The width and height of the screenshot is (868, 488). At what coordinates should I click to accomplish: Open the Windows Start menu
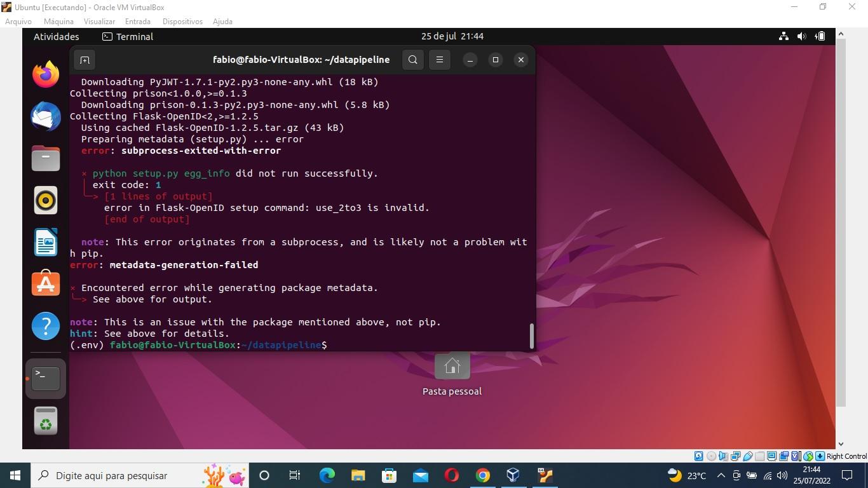(15, 475)
